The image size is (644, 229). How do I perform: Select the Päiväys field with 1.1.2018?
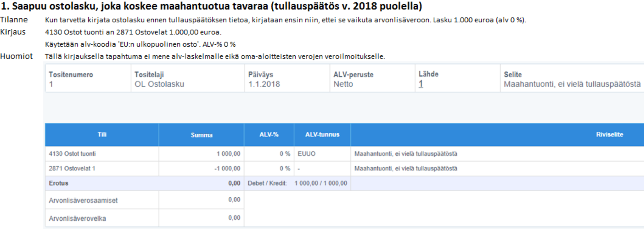point(287,78)
